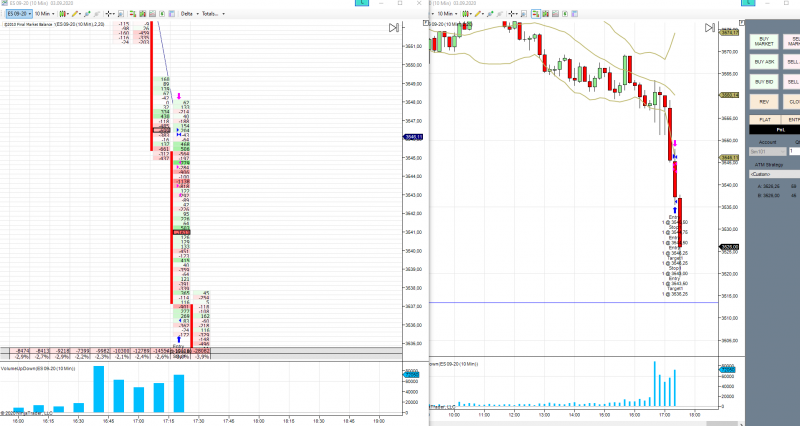Screen dimensions: 800x426
Task: Expand the 10 Min interval dropdown in left chart
Action: pos(44,14)
